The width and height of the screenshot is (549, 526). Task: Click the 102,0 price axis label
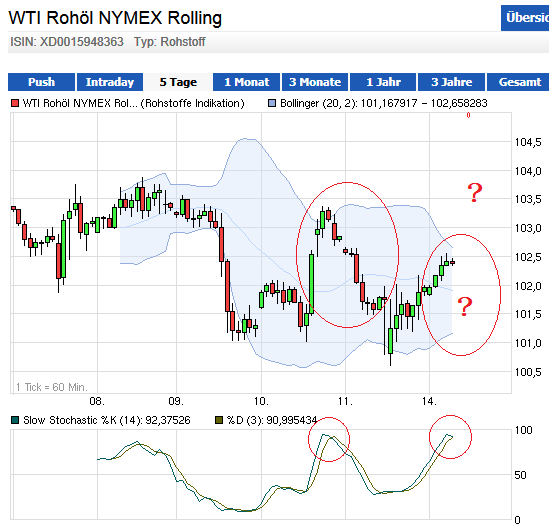[528, 286]
